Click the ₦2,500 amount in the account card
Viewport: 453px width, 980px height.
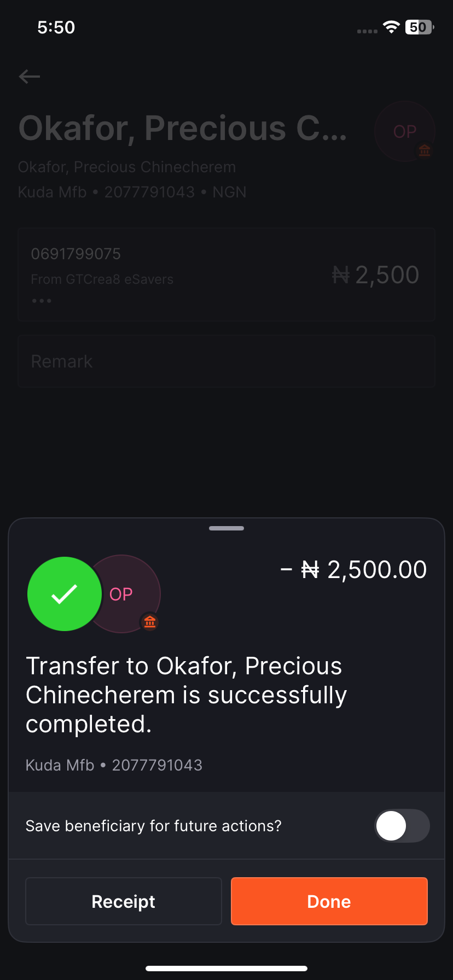tap(376, 275)
